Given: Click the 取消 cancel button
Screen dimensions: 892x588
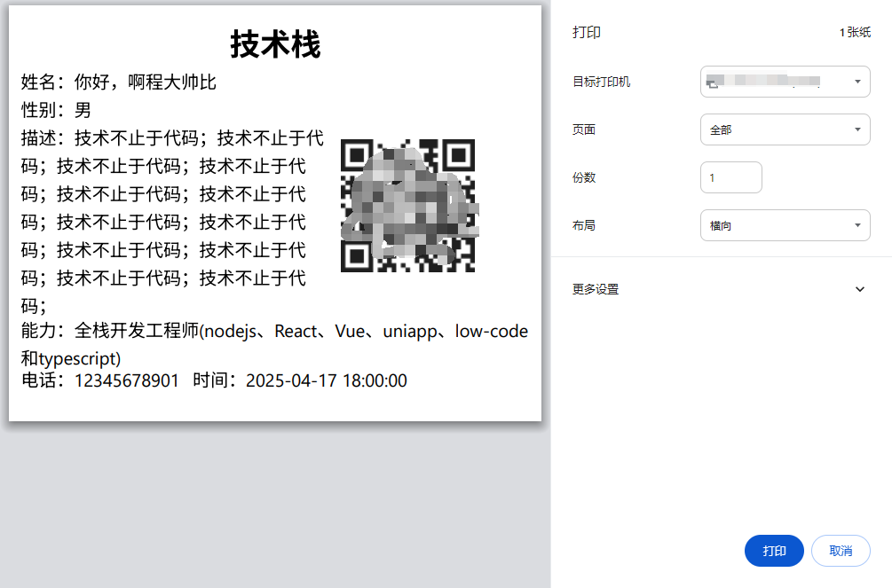Looking at the screenshot, I should (x=841, y=551).
